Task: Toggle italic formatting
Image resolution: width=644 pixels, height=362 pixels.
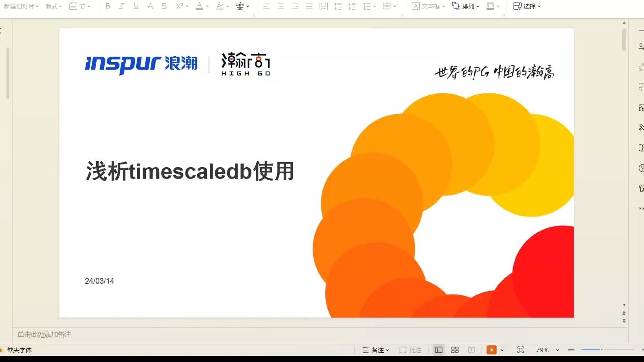Action: (122, 6)
